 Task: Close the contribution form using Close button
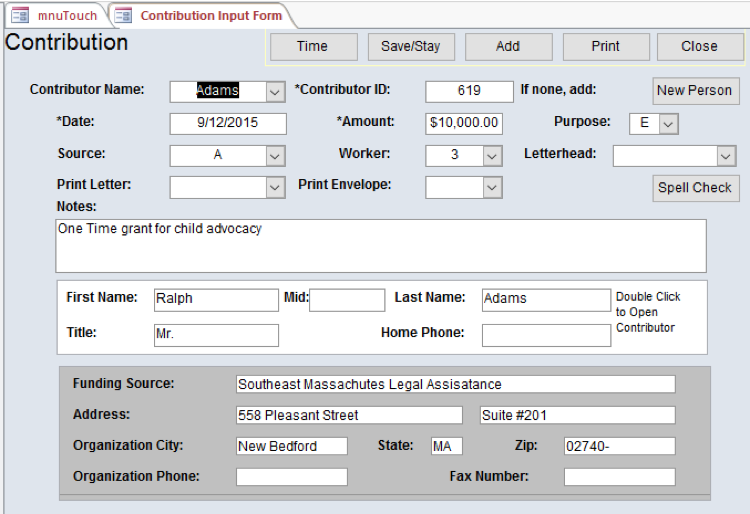click(699, 46)
